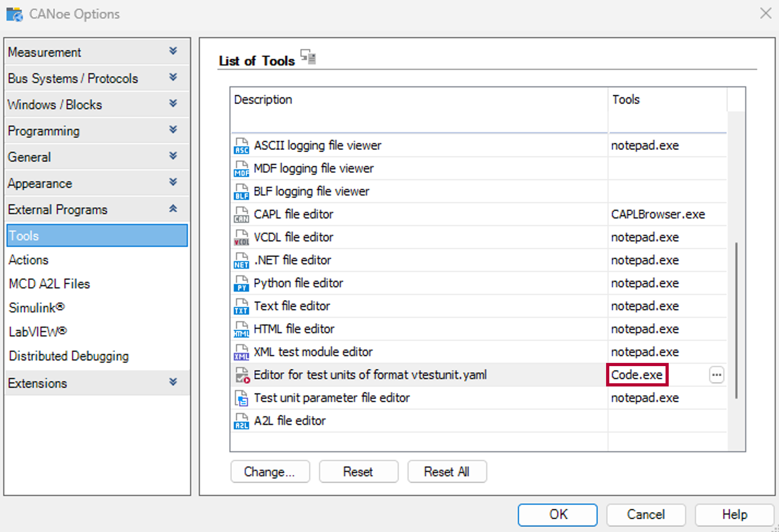Click the A2L file editor icon
This screenshot has width=779, height=532.
(x=241, y=421)
